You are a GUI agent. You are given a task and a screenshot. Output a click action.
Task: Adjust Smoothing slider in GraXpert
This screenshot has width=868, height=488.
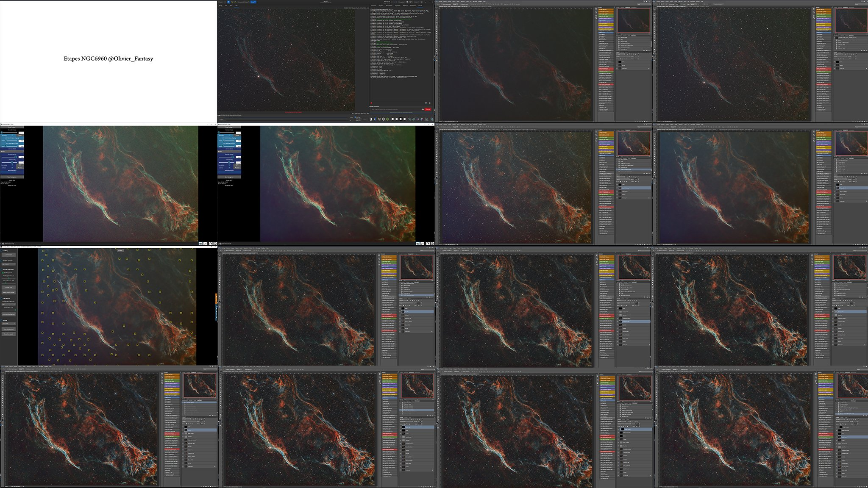tap(8, 310)
